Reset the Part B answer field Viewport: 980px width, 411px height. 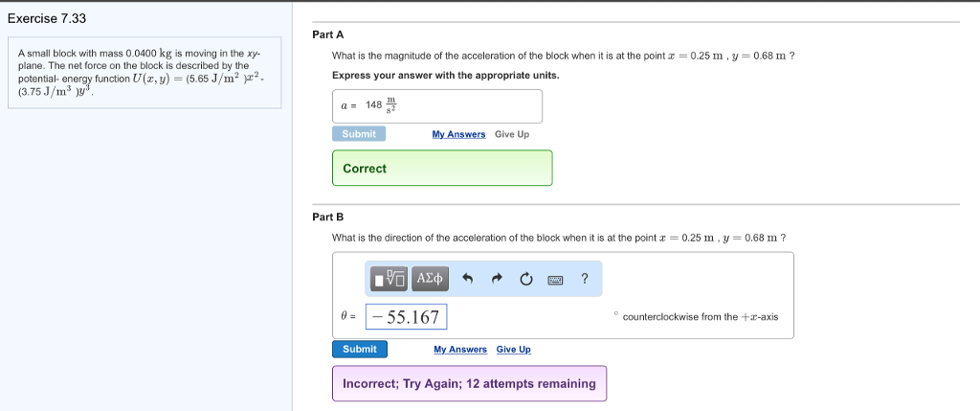pyautogui.click(x=525, y=280)
